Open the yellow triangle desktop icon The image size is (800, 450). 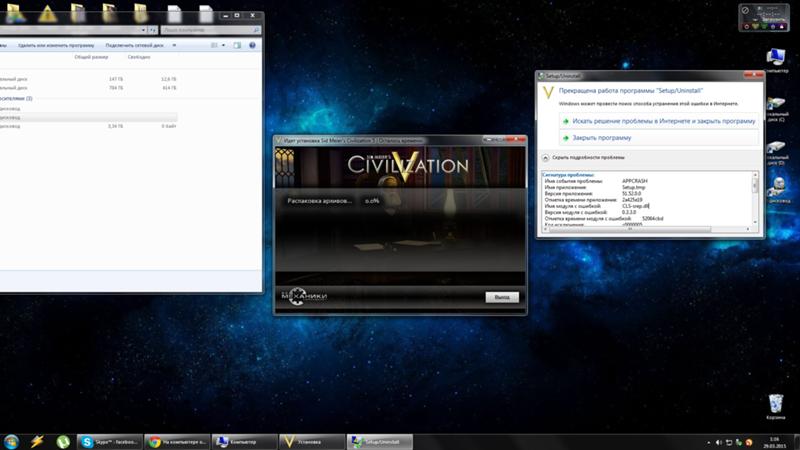pyautogui.click(x=47, y=13)
